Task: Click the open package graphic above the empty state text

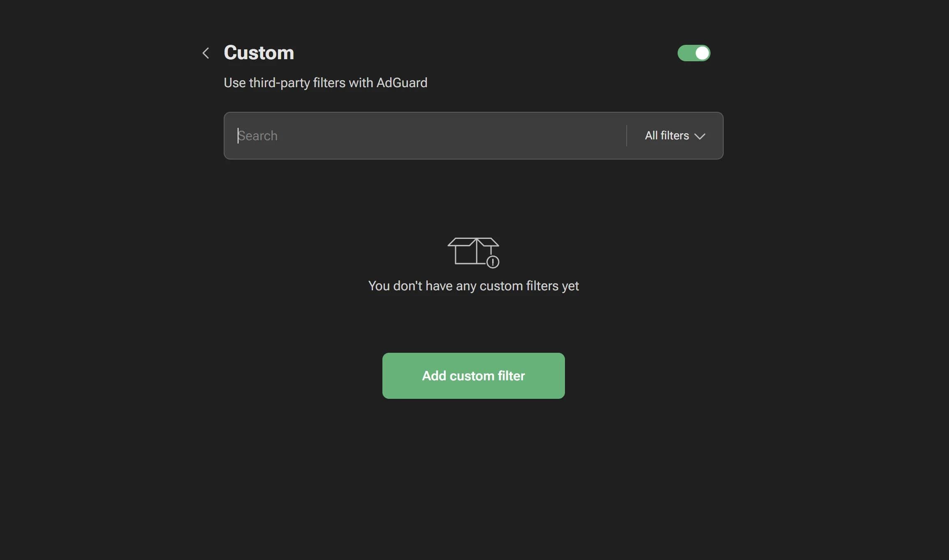Action: 474,252
